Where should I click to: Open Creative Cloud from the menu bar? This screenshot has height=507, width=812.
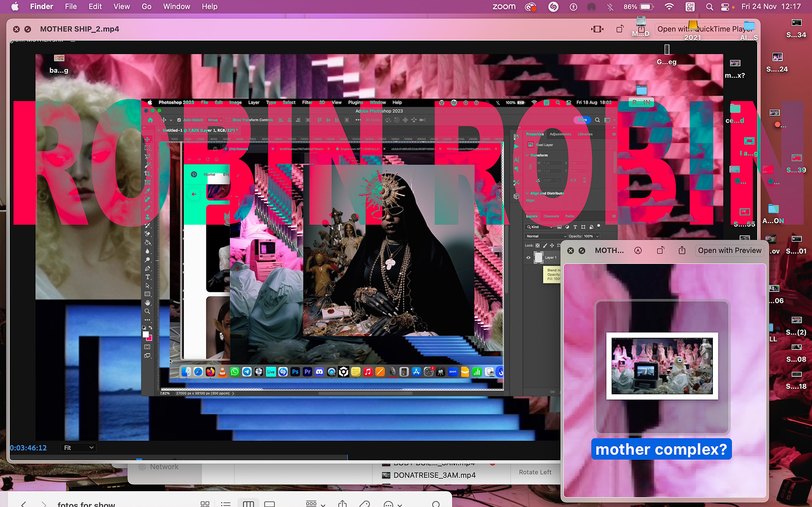[531, 6]
